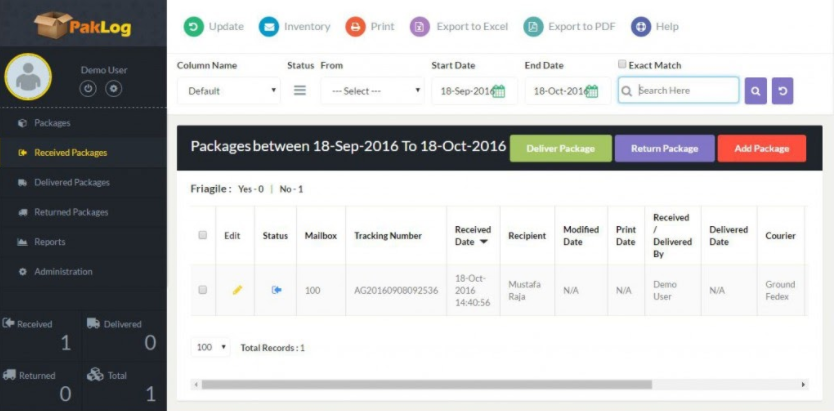The height and width of the screenshot is (411, 834).
Task: Open Packages in the sidebar menu
Action: click(83, 123)
